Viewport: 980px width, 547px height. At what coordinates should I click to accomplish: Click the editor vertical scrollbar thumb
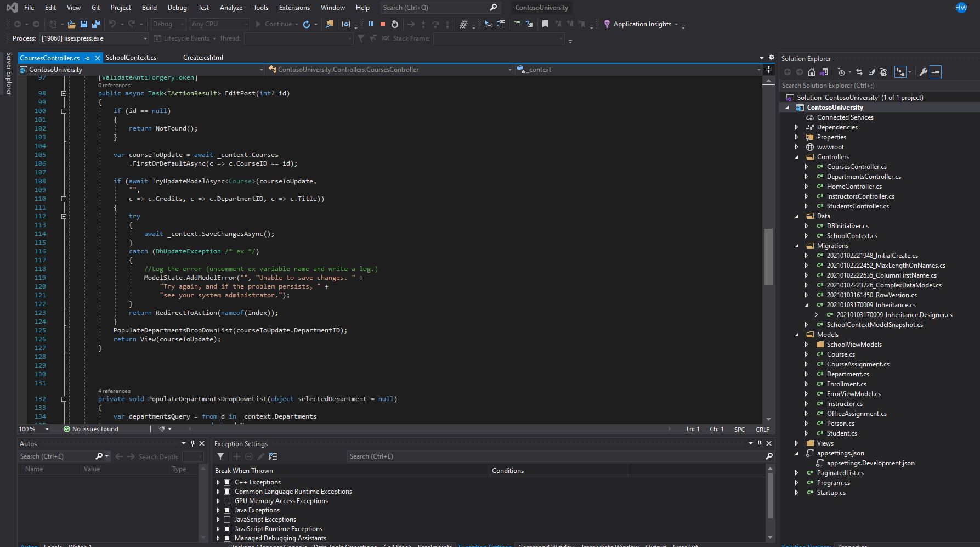coord(768,256)
